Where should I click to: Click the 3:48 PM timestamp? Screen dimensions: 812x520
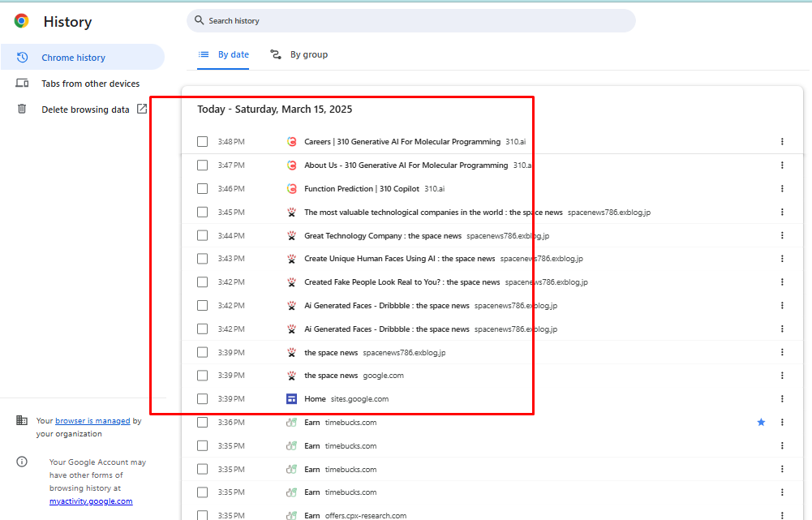click(x=231, y=141)
